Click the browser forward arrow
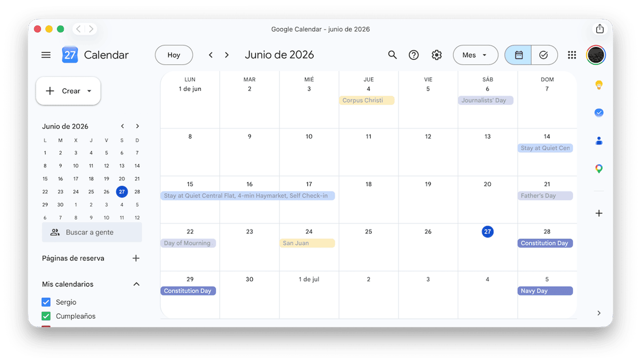The width and height of the screenshot is (641, 364). click(x=91, y=29)
